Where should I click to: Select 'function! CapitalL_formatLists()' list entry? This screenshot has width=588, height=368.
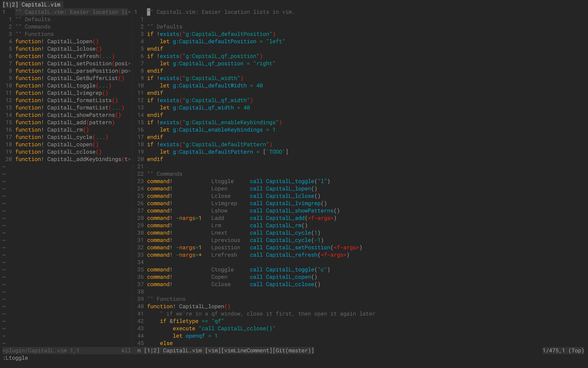click(x=67, y=100)
